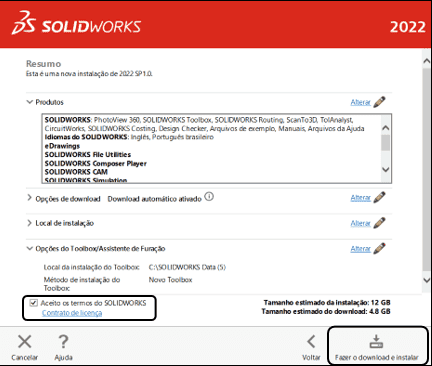This screenshot has width=432, height=366.
Task: Expand the Local de instalação section
Action: (x=29, y=223)
